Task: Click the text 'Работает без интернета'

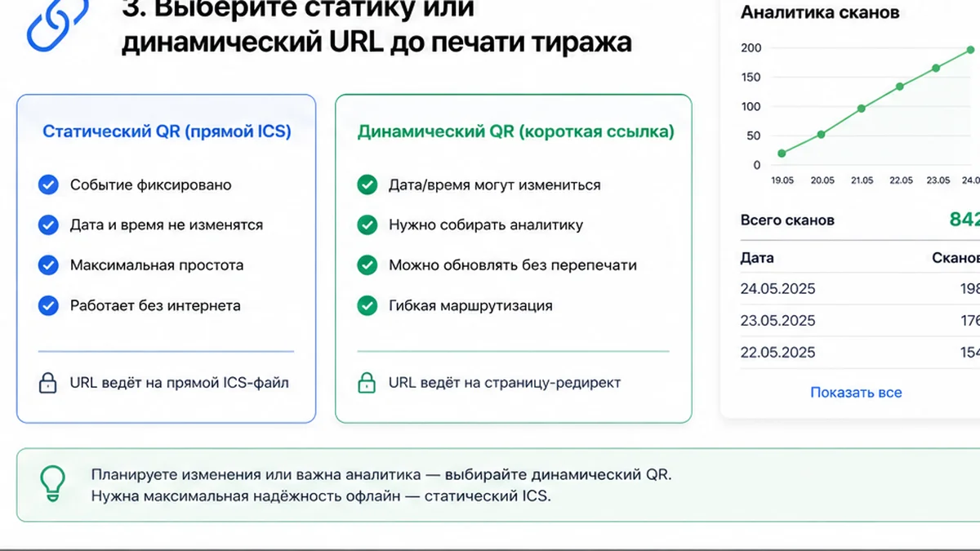Action: click(155, 306)
